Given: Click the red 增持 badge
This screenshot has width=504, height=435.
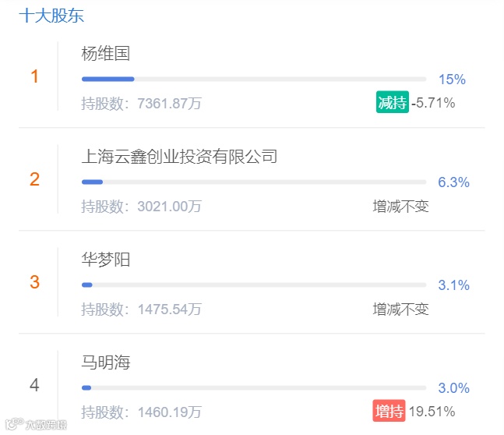Looking at the screenshot, I should [x=389, y=411].
